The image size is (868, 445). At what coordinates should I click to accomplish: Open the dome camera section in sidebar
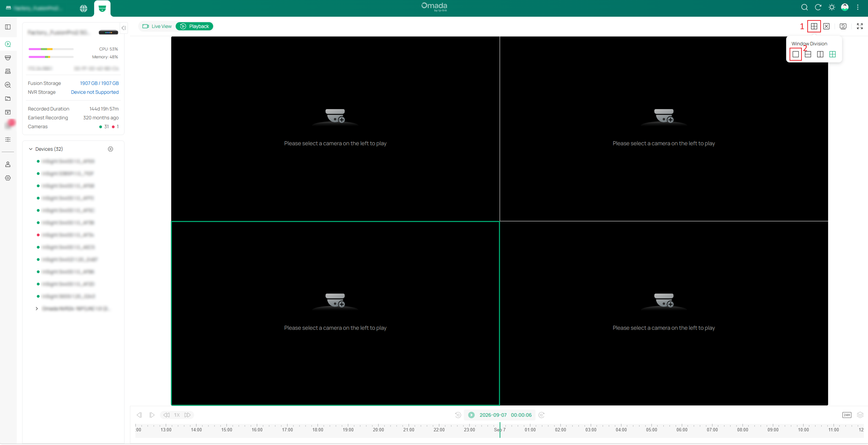click(x=8, y=58)
